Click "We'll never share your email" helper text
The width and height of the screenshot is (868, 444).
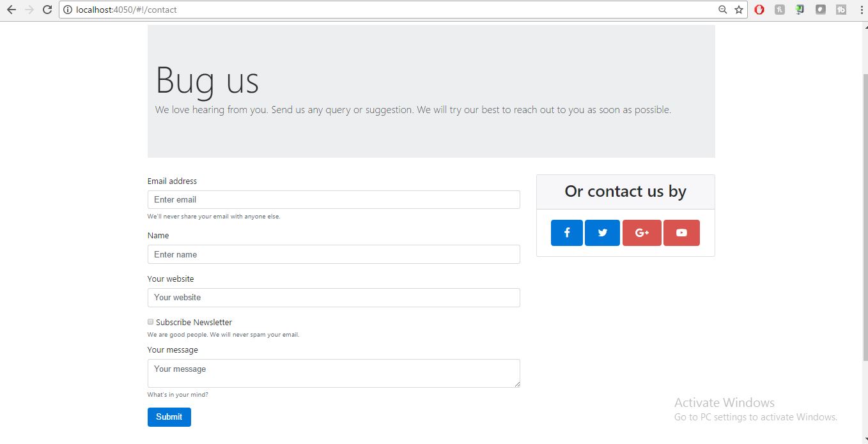214,217
